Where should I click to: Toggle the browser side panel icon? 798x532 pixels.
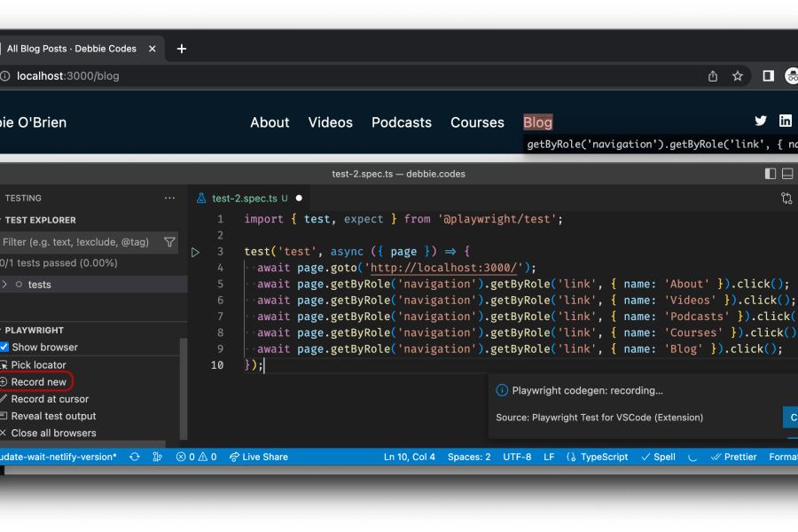(769, 76)
